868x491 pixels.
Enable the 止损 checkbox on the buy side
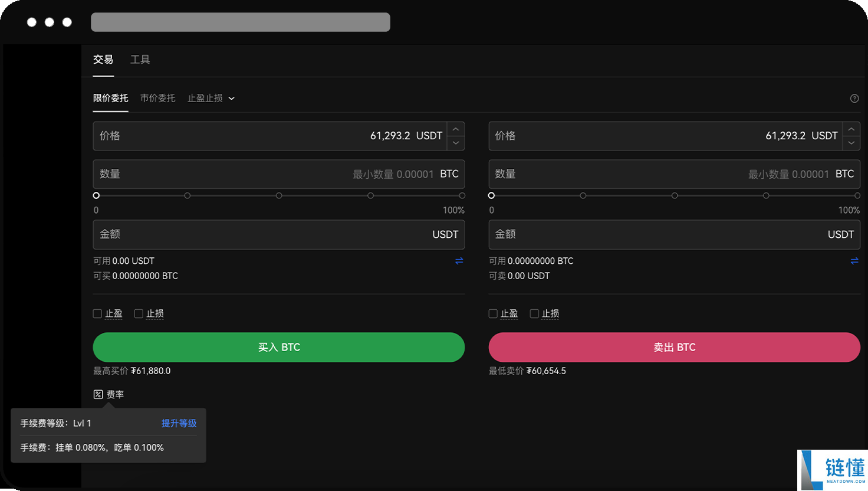click(x=139, y=313)
